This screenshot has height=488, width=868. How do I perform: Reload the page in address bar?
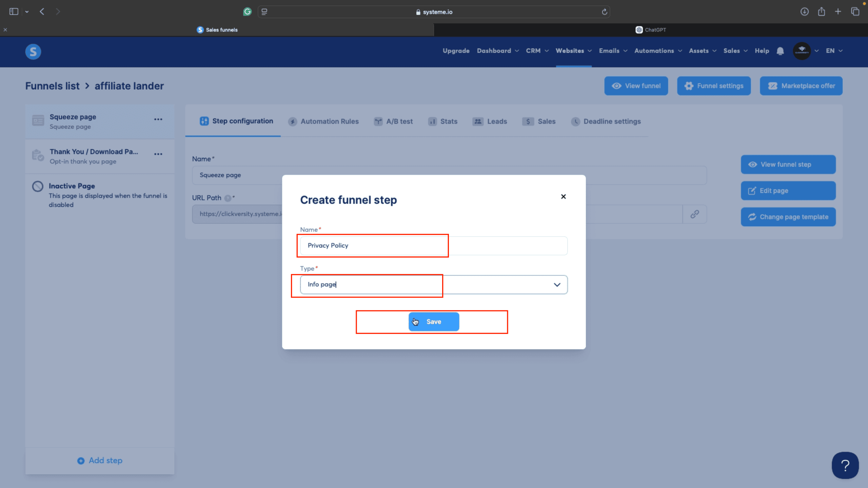coord(604,12)
